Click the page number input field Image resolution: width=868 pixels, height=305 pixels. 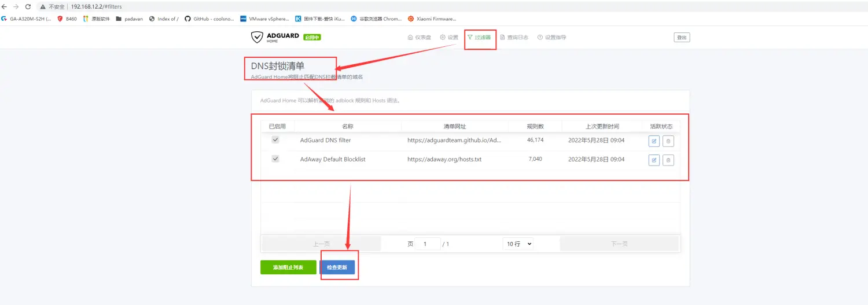428,244
